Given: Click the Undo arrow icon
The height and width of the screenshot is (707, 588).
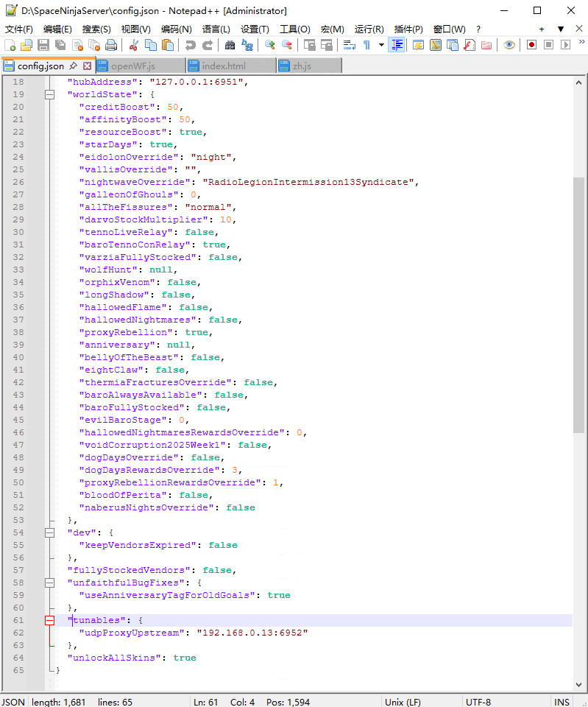Looking at the screenshot, I should pos(190,45).
